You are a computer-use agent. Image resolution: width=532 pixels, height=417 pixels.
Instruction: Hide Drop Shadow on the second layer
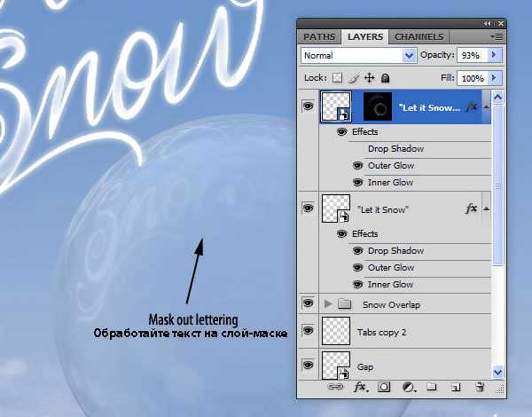point(357,250)
